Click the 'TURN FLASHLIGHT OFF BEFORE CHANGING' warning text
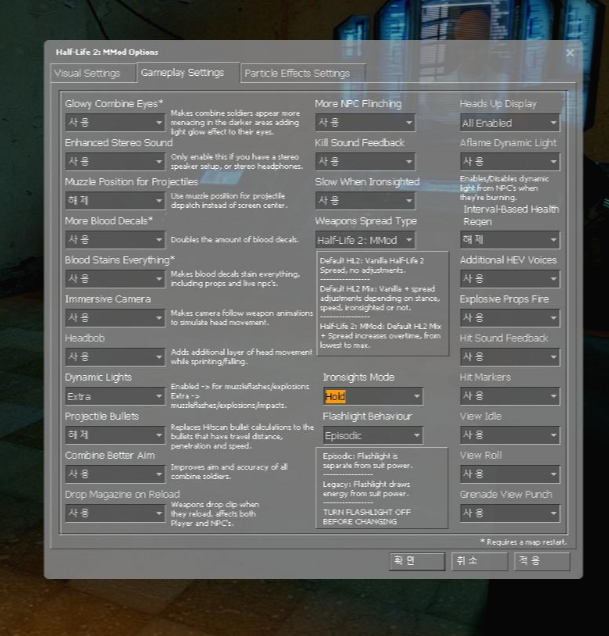 pyautogui.click(x=367, y=517)
